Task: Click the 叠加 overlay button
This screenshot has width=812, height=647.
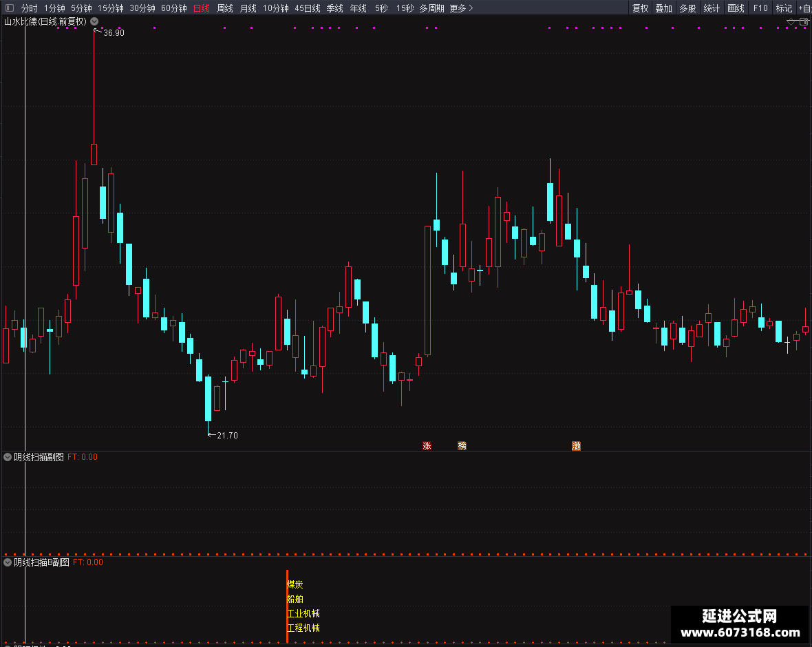Action: point(663,8)
